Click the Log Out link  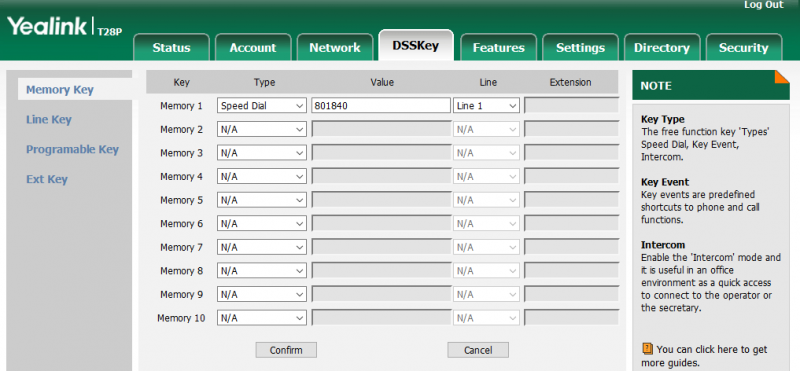(764, 5)
